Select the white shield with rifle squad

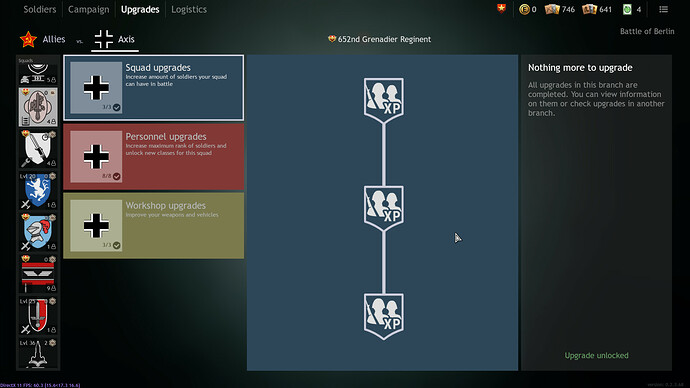pos(38,149)
